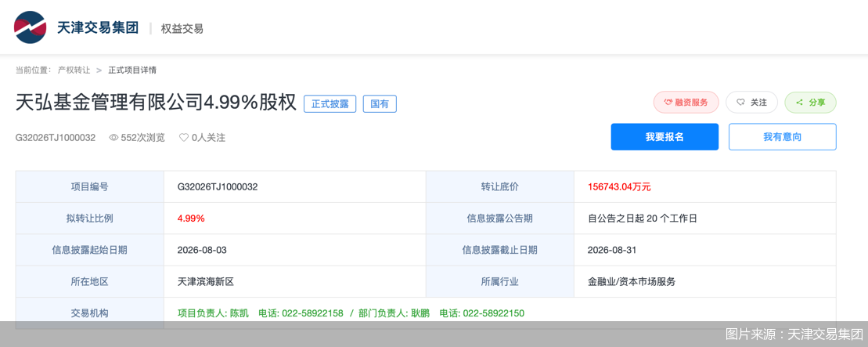Click 信息披露公告期 label cell
Viewport: 868px width, 347px height.
(500, 219)
